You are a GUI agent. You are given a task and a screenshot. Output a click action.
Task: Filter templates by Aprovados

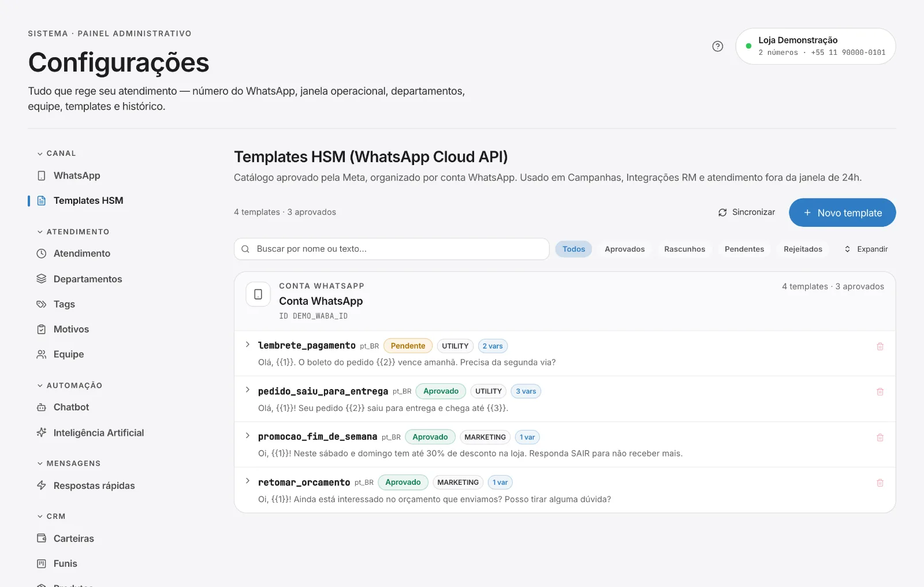click(625, 249)
